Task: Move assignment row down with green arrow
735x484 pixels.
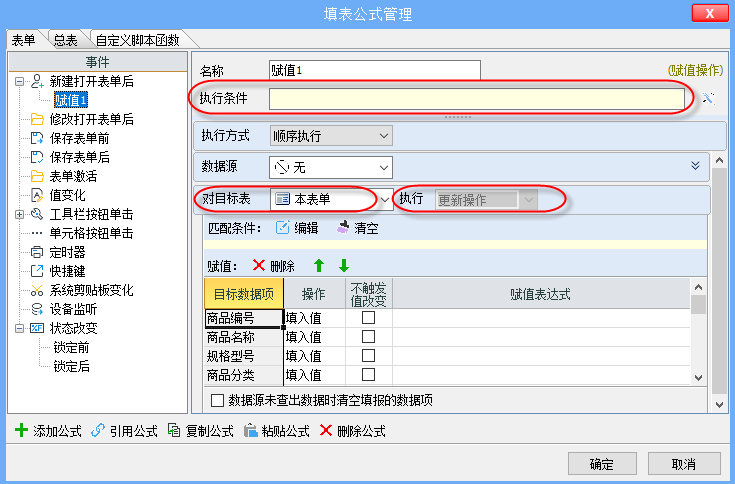Action: pos(344,266)
